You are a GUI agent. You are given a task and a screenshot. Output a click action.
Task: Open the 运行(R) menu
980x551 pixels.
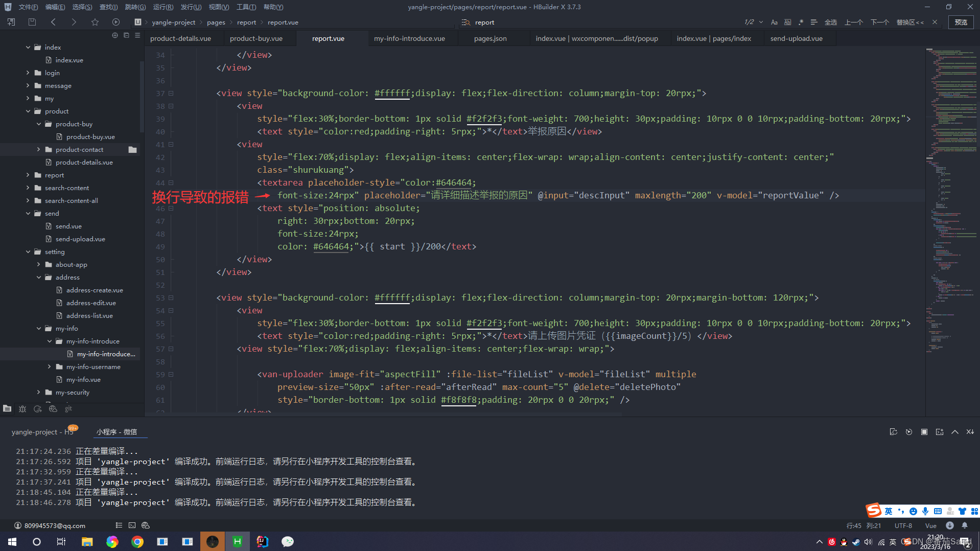(163, 7)
